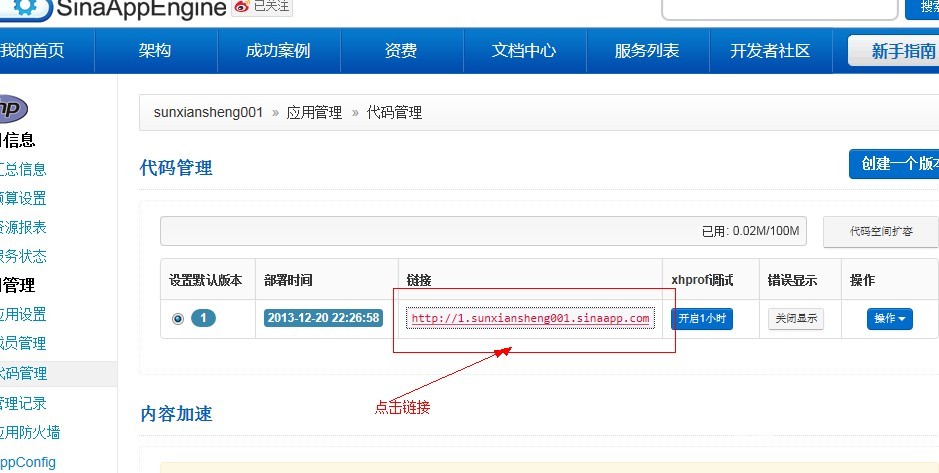The width and height of the screenshot is (939, 473).
Task: Click the 新手指南 button
Action: (x=893, y=51)
